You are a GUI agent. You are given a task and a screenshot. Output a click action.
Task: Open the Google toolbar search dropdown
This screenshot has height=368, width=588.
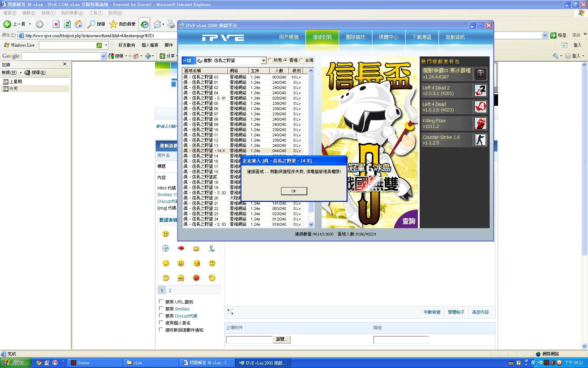point(103,56)
